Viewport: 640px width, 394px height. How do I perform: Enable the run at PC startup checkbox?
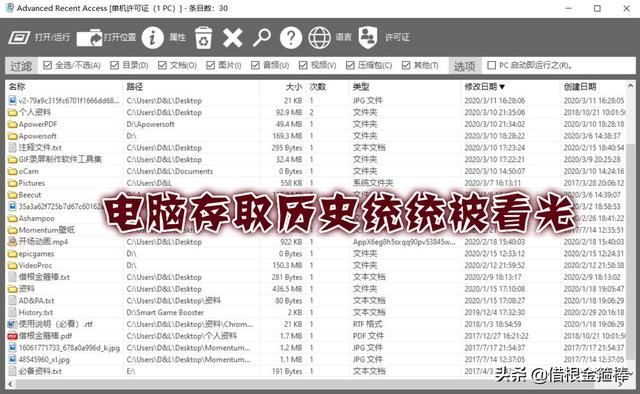[492, 65]
